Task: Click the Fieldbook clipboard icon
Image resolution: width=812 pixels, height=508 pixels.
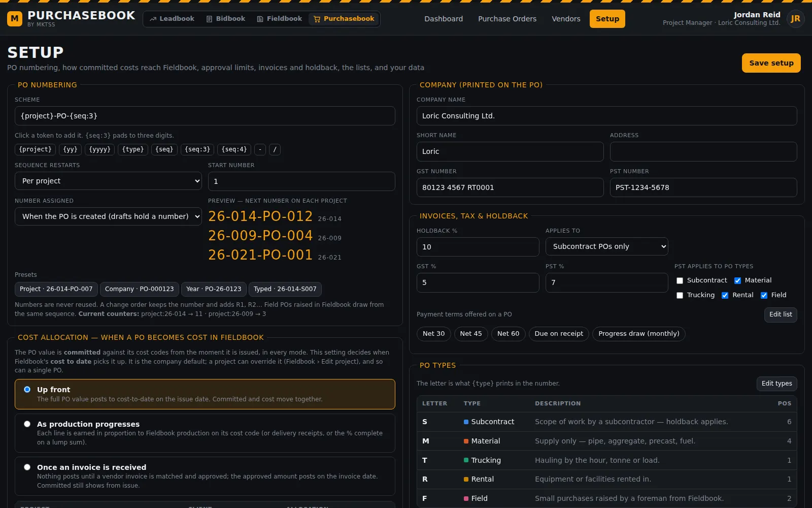Action: [x=260, y=19]
